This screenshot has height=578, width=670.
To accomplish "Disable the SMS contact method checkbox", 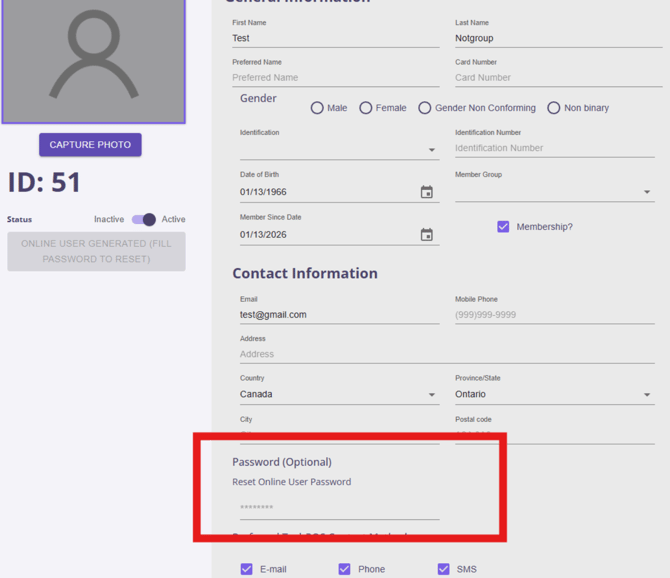I will 443,569.
